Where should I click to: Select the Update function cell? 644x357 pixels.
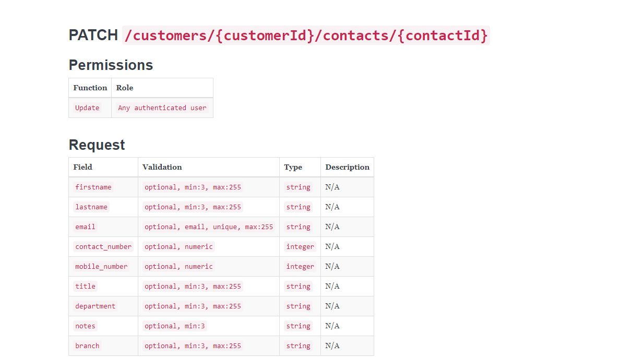[x=87, y=108]
